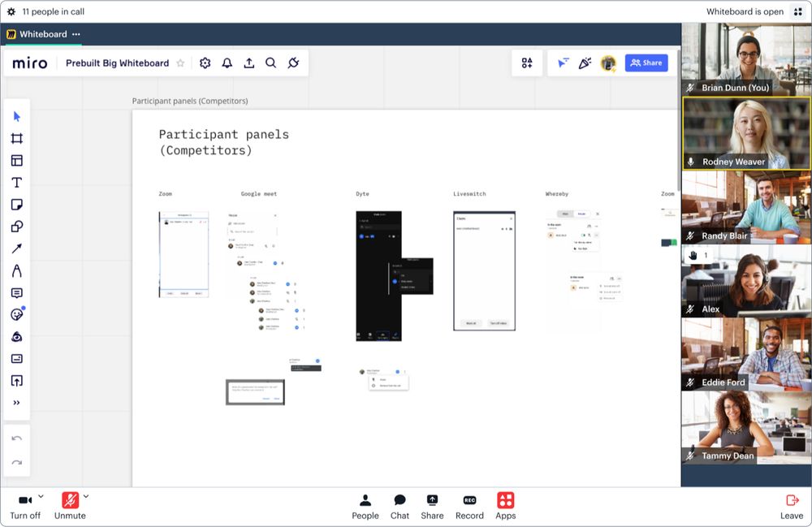Screen dimensions: 812x527
Task: Choose the Pen drawing tool
Action: [x=16, y=271]
